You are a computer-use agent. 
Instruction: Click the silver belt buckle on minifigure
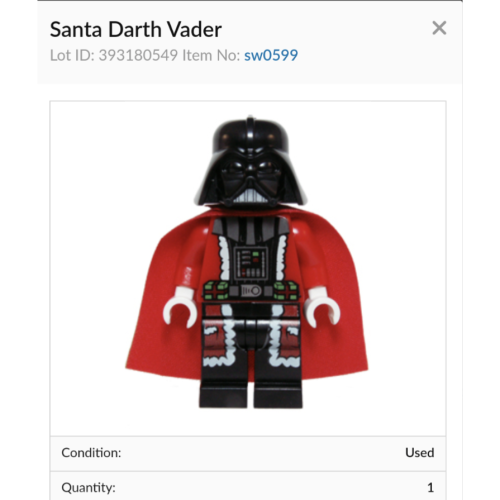[251, 291]
